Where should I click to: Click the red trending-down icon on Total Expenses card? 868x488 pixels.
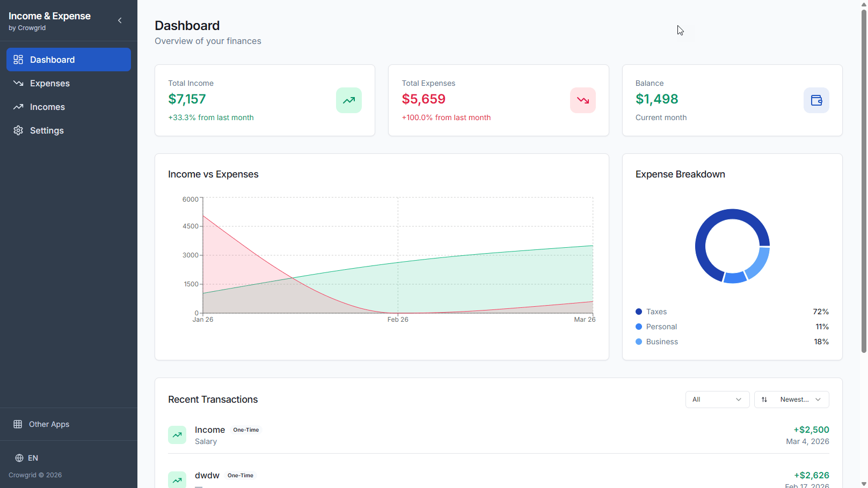coord(582,100)
